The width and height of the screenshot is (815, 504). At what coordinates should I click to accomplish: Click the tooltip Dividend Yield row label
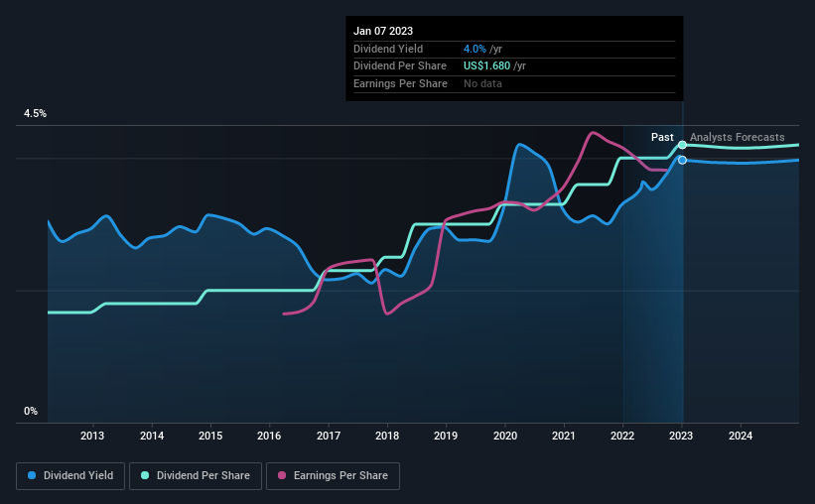pos(388,49)
